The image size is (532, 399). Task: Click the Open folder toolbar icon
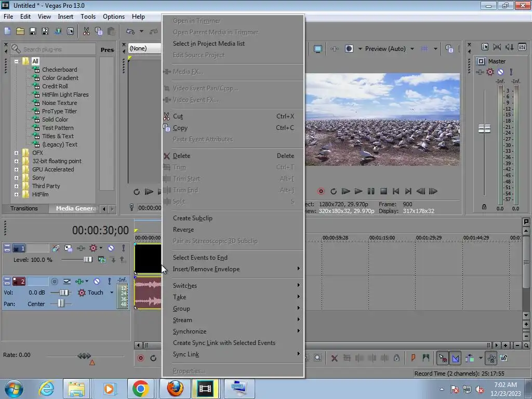click(20, 31)
